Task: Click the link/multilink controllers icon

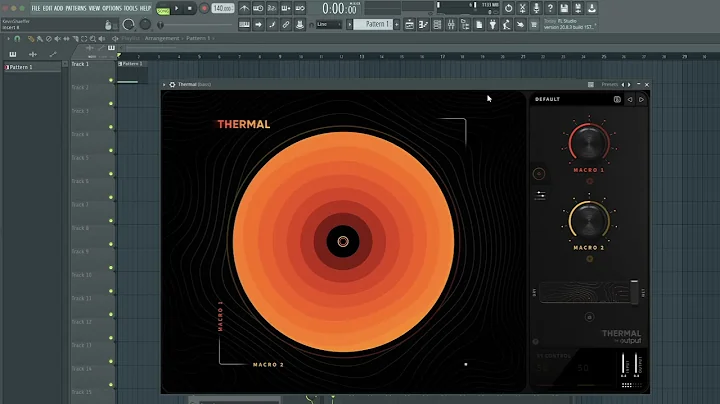Action: [x=286, y=24]
